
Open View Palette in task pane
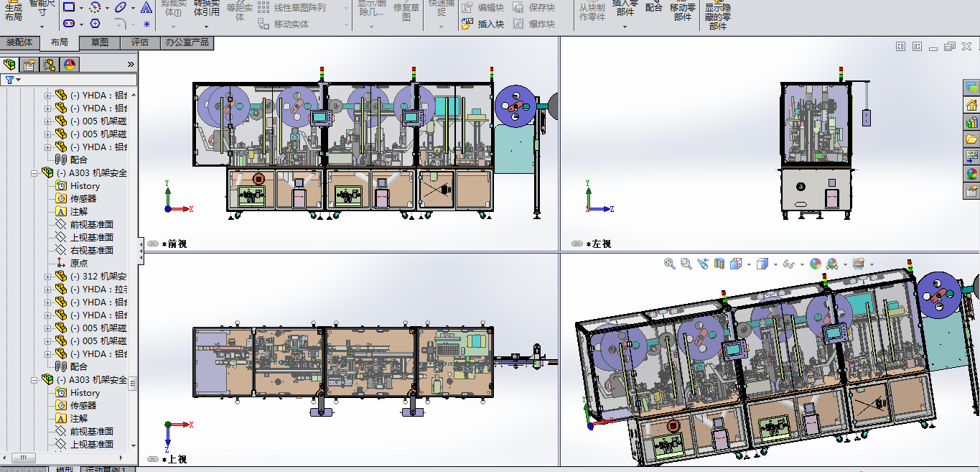pos(972,157)
